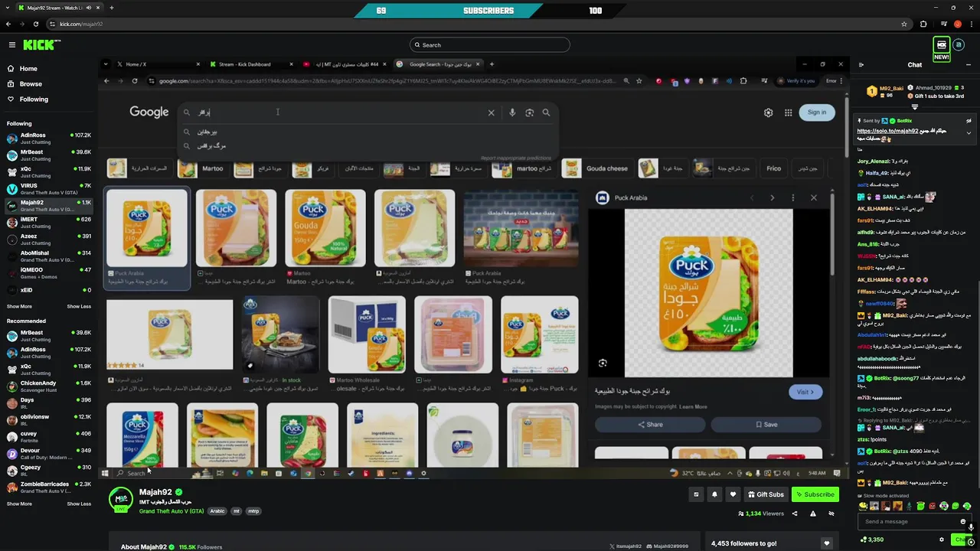Screen dimensions: 980x551
Task: Expand pinned message chevron in chat
Action: [x=969, y=133]
